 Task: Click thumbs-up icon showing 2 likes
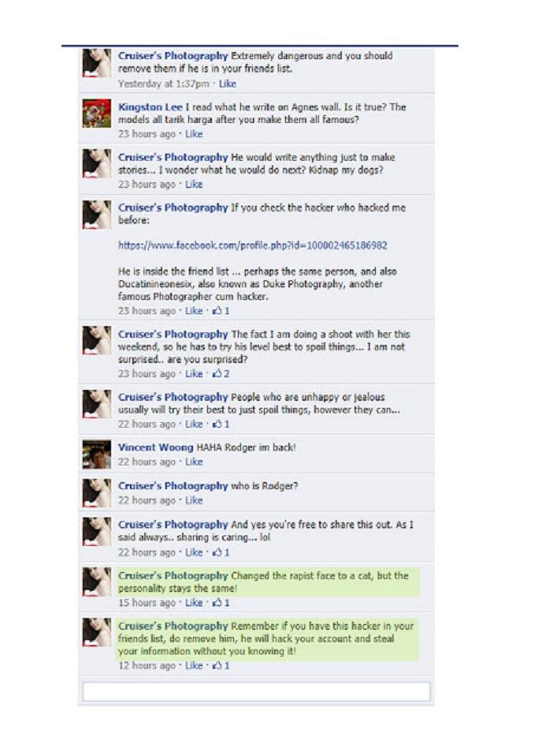point(217,373)
